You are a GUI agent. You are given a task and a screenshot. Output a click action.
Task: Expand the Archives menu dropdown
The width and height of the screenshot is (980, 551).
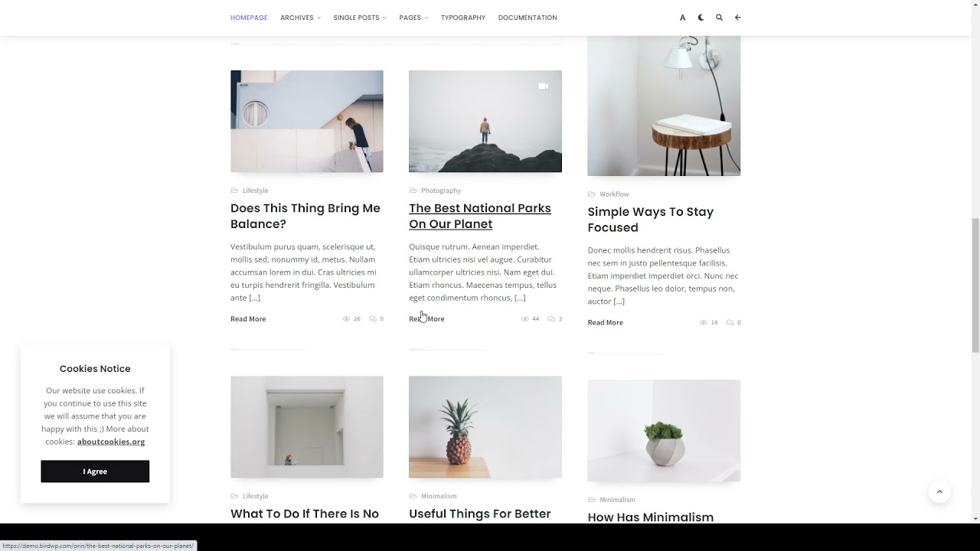(300, 18)
